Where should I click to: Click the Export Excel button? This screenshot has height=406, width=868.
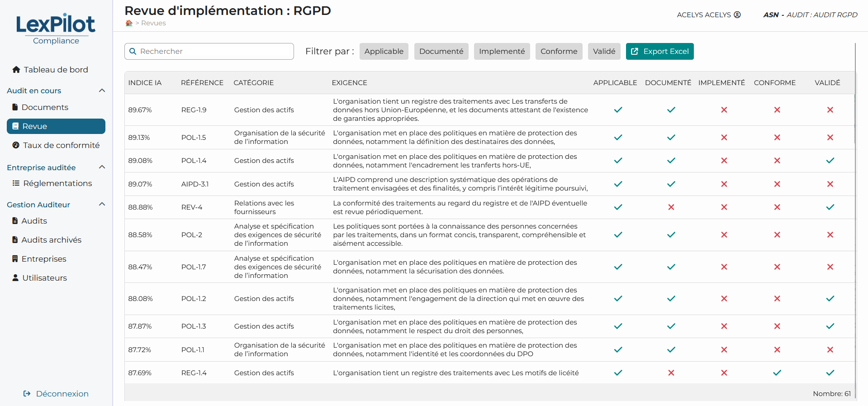point(659,52)
